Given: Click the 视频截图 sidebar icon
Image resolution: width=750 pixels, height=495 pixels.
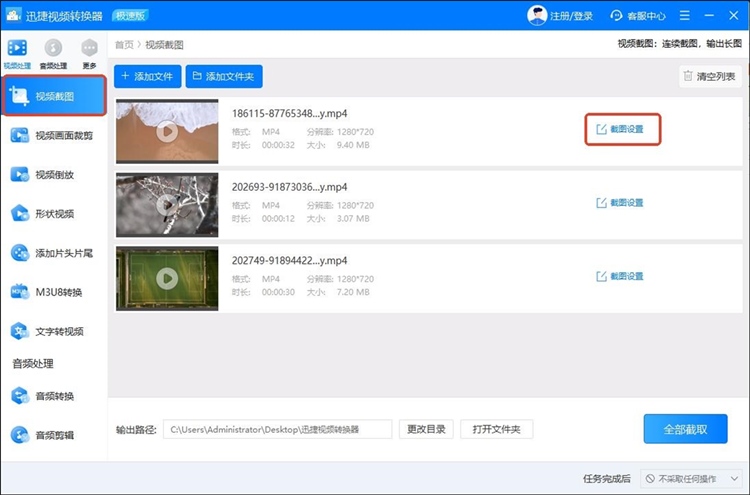Looking at the screenshot, I should click(19, 96).
